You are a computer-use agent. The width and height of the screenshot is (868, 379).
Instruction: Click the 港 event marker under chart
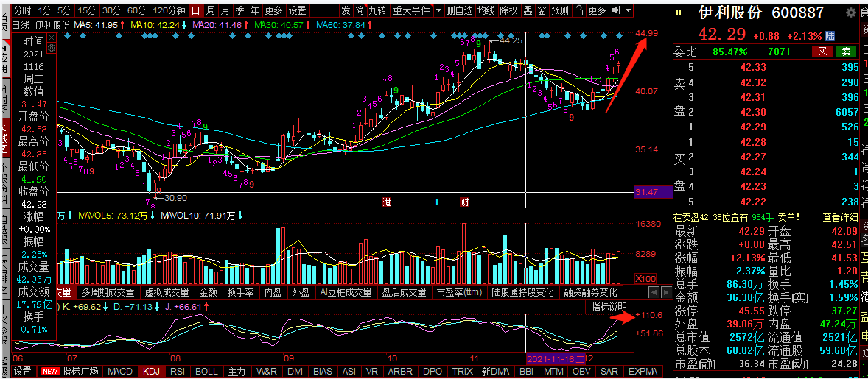[x=387, y=202]
